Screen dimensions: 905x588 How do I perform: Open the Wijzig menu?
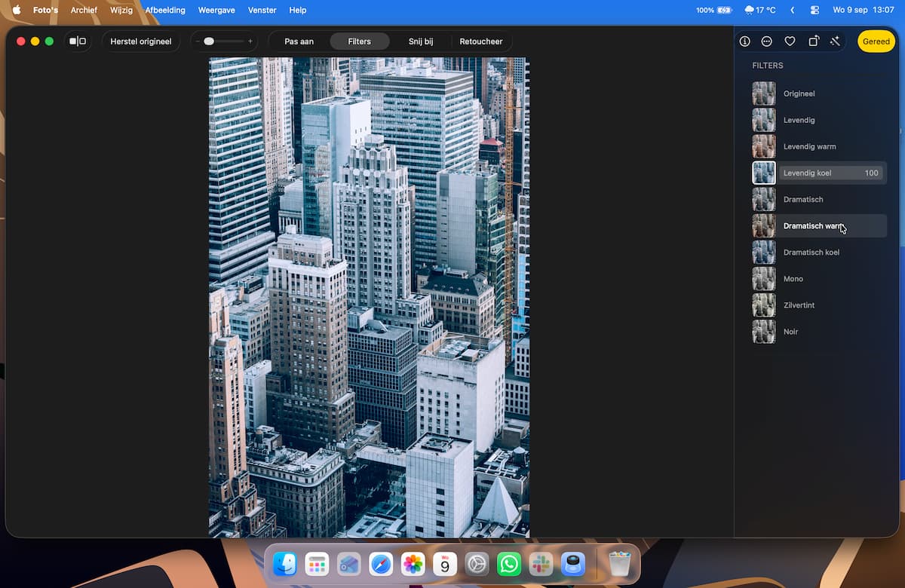[x=121, y=11]
